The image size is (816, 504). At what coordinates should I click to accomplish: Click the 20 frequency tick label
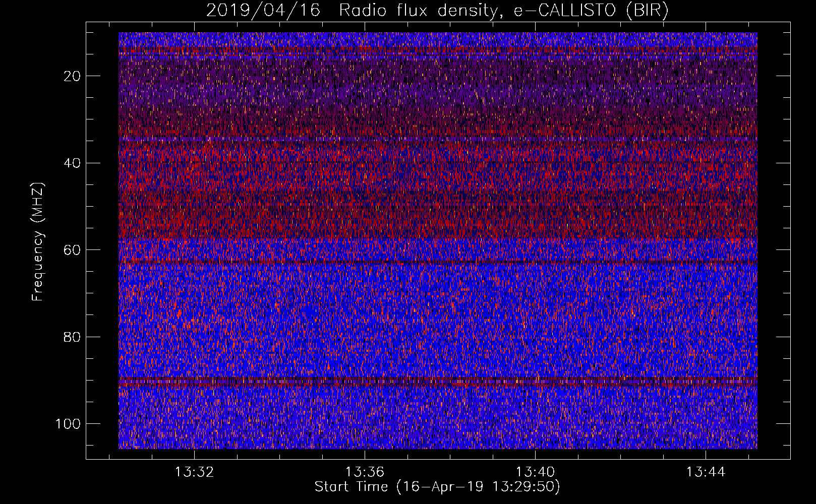point(72,76)
